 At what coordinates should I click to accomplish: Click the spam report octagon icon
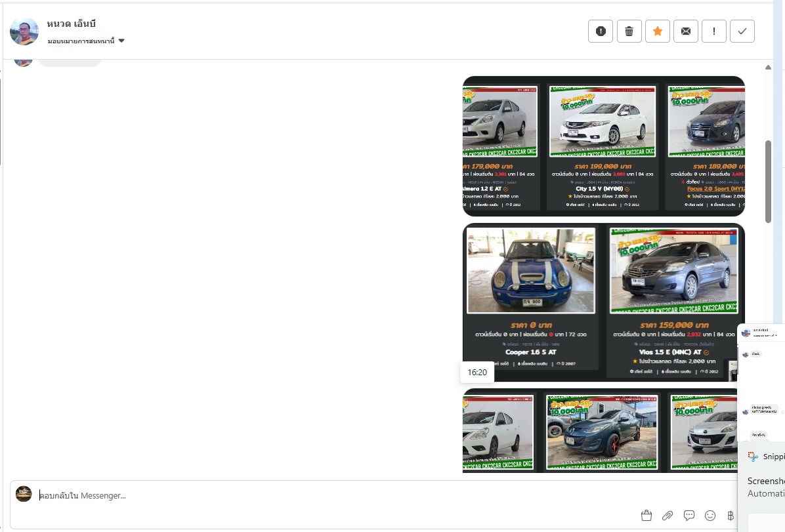(601, 31)
